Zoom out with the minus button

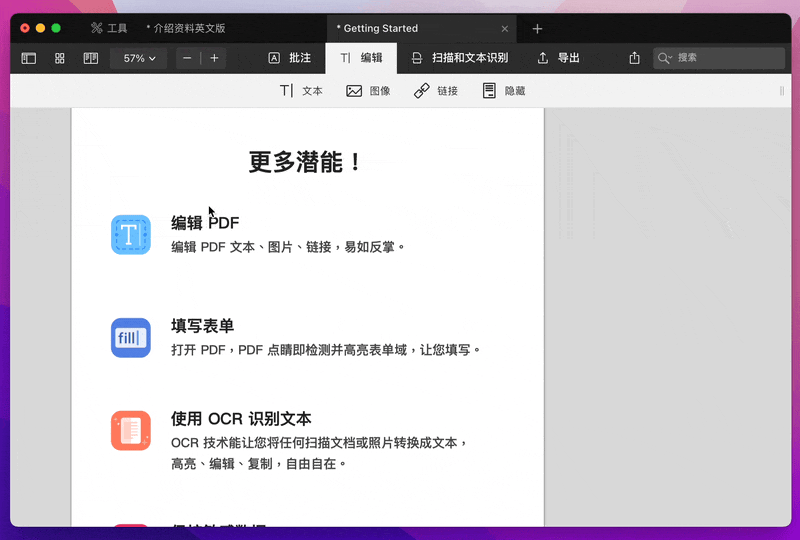pos(188,59)
